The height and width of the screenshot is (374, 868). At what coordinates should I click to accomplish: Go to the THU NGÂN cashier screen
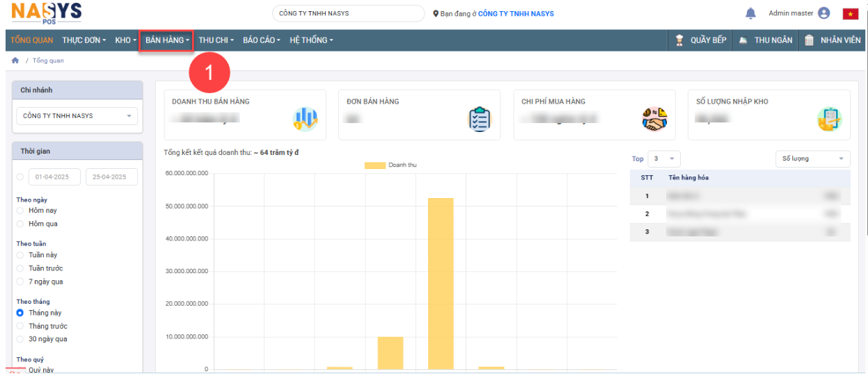point(766,40)
